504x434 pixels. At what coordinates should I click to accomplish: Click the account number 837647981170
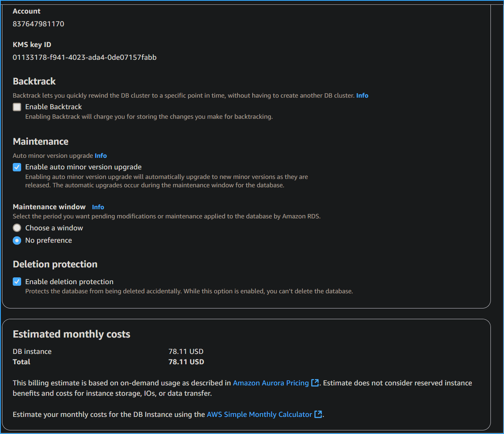tap(38, 24)
